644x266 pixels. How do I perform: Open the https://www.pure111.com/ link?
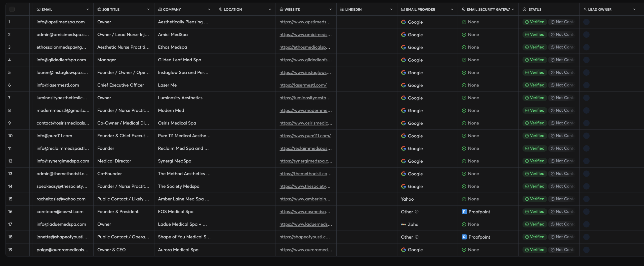tap(305, 136)
